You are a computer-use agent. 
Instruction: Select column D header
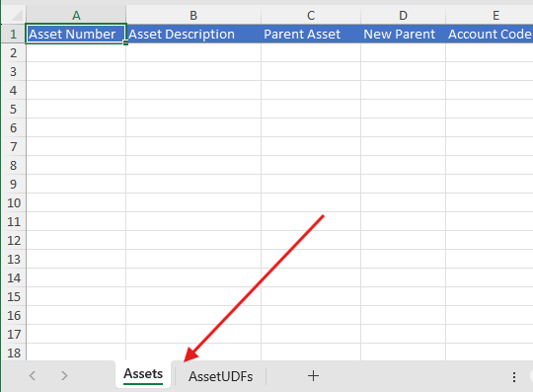pos(403,15)
